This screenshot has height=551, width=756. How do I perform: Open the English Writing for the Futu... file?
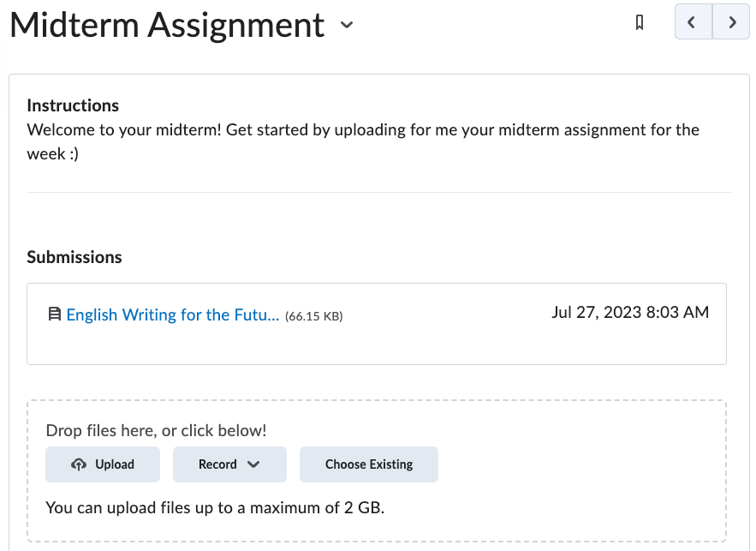point(174,314)
